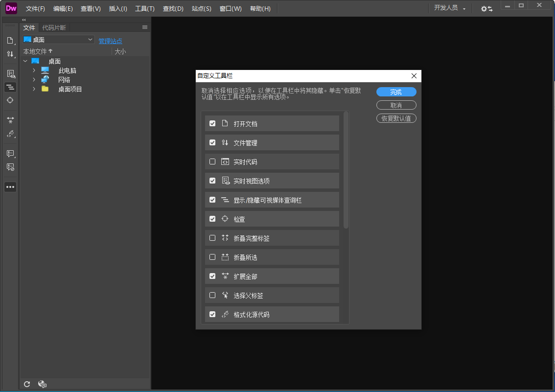The width and height of the screenshot is (555, 392).
Task: Open the 插入(I) menu
Action: coord(118,8)
